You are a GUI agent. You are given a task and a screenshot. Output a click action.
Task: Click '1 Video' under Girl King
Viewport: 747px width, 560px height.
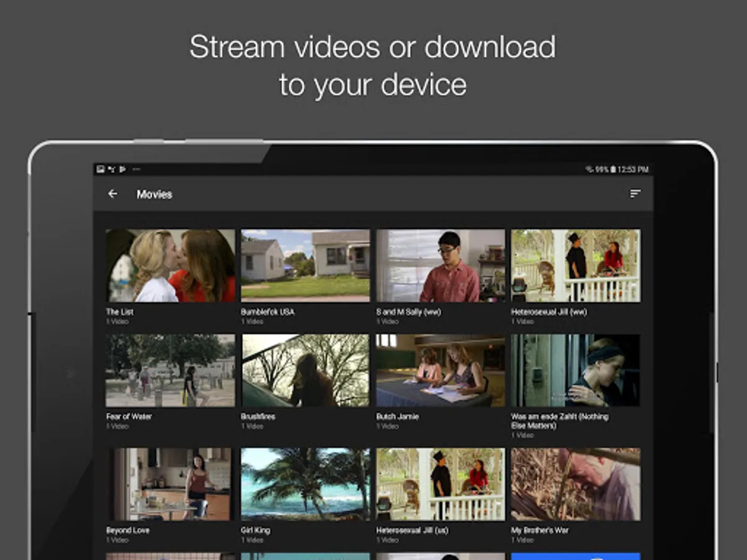[x=252, y=539]
